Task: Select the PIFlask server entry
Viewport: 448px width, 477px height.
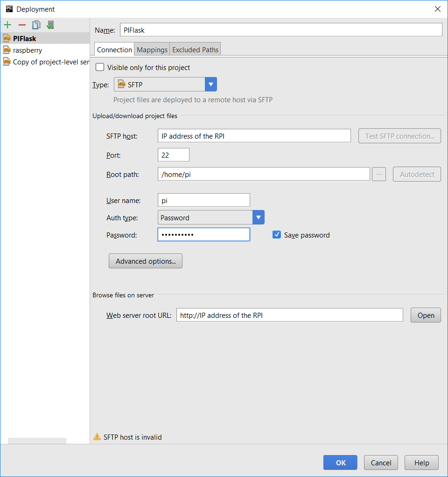Action: pyautogui.click(x=25, y=38)
